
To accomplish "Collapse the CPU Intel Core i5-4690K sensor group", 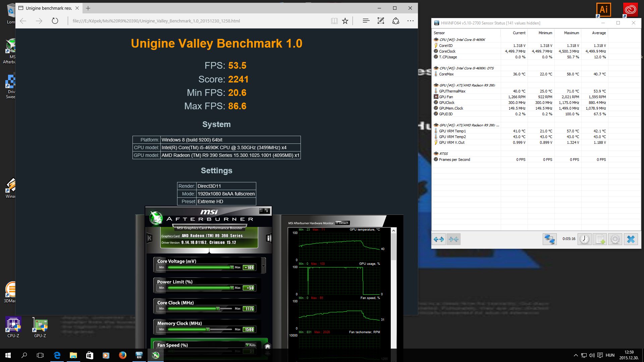I will (x=436, y=40).
